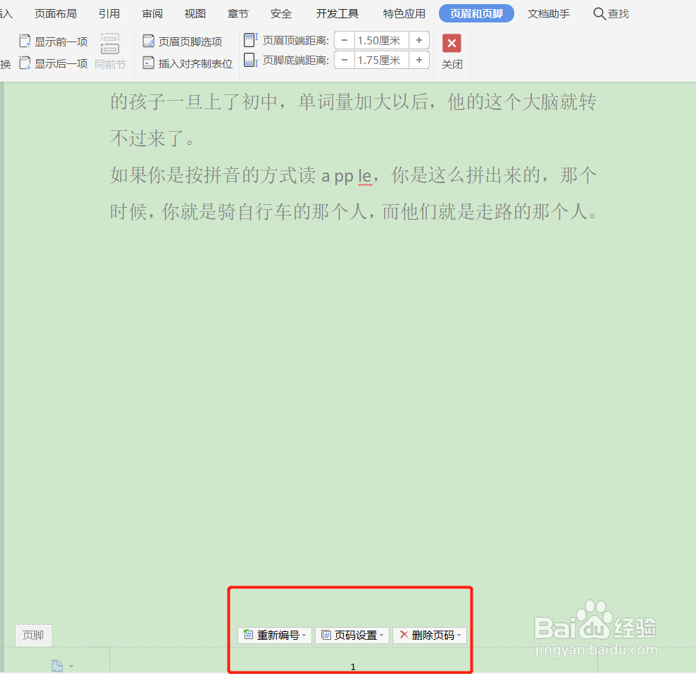The width and height of the screenshot is (696, 674).
Task: Open the 引用 tab
Action: point(109,14)
